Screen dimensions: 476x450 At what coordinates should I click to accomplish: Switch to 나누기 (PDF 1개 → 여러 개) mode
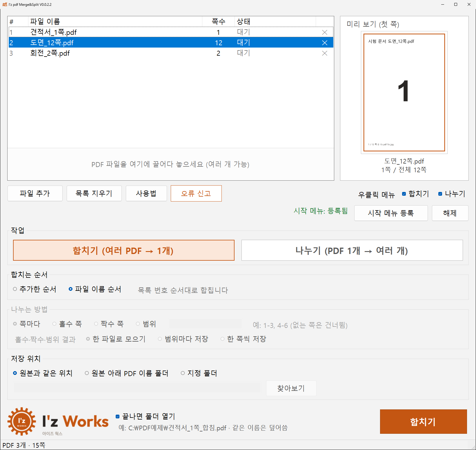352,250
